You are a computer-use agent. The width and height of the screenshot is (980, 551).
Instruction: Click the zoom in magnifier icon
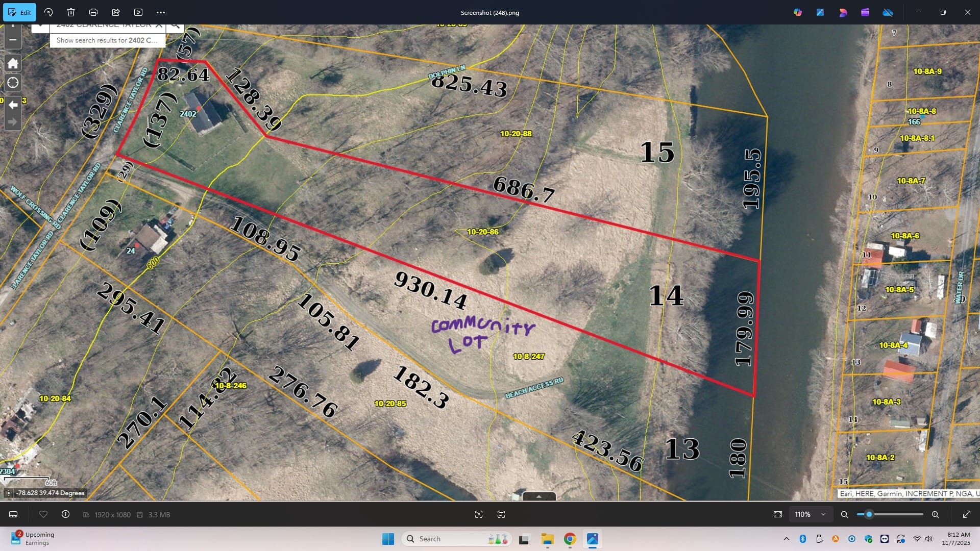[x=936, y=514]
